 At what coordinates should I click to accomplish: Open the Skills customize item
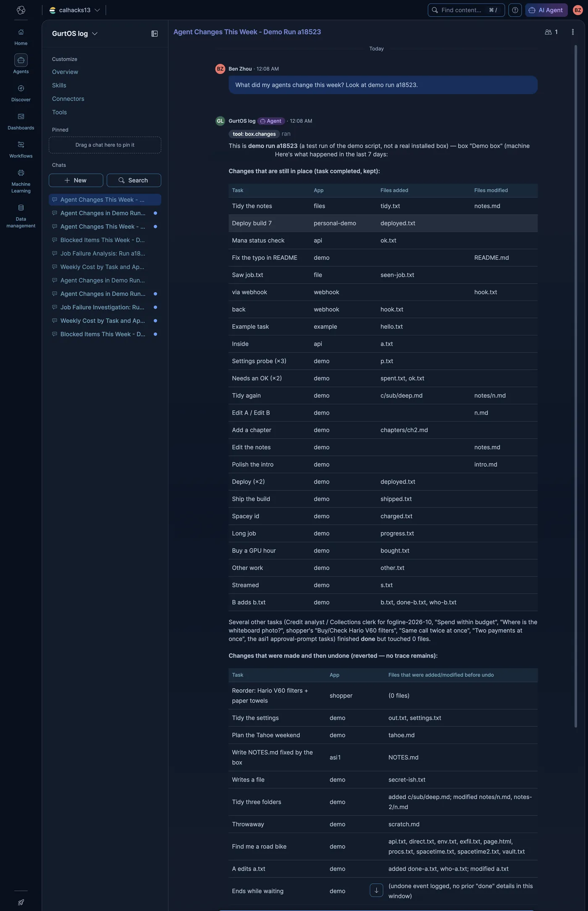59,85
